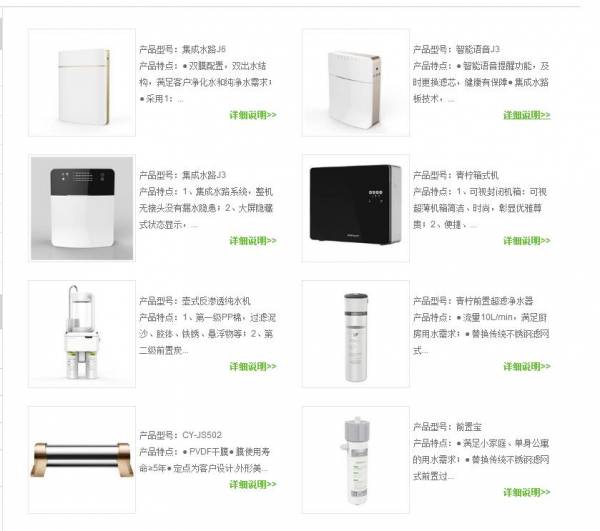Open the 壶式反渗透纯水机 product image
The height and width of the screenshot is (531, 600).
click(82, 334)
